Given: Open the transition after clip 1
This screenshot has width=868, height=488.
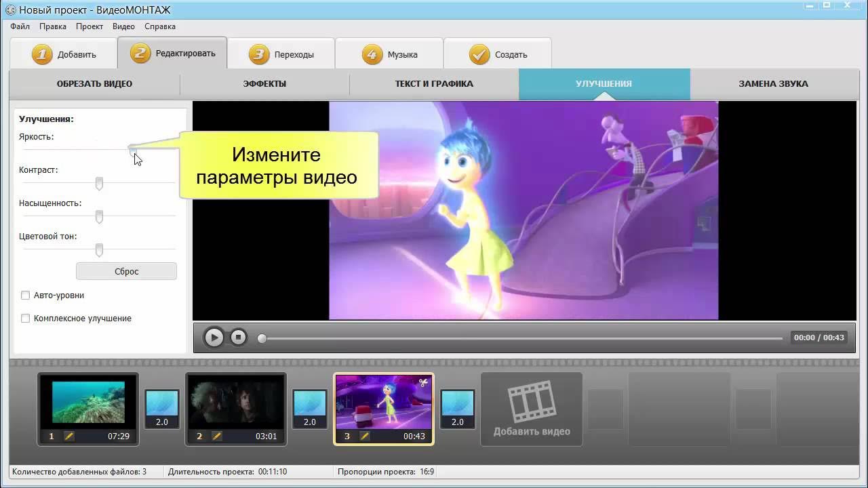Looking at the screenshot, I should pyautogui.click(x=162, y=409).
